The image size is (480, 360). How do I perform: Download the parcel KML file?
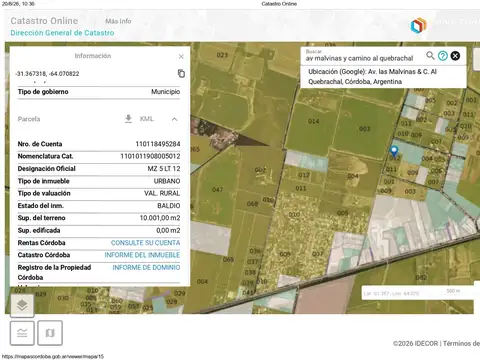pos(128,119)
